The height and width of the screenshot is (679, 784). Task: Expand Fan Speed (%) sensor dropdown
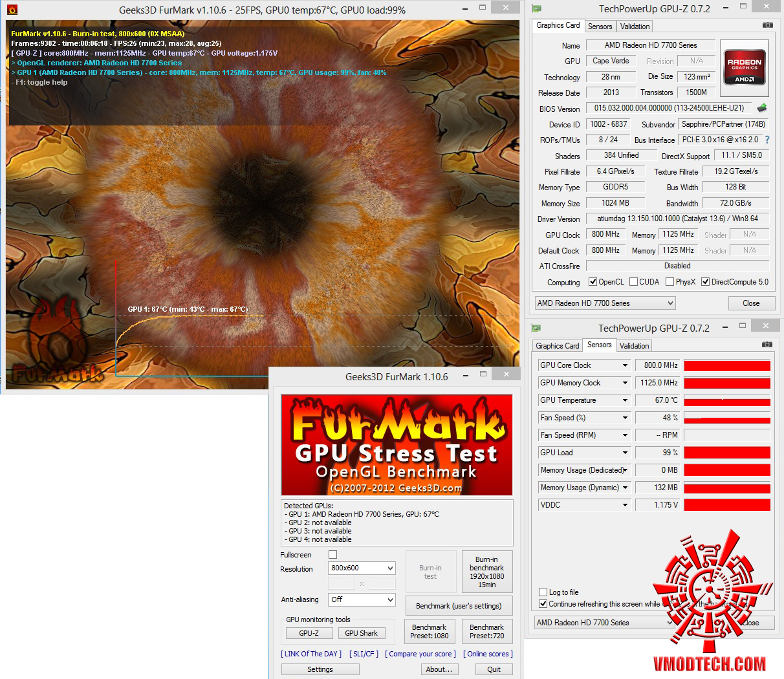(625, 418)
